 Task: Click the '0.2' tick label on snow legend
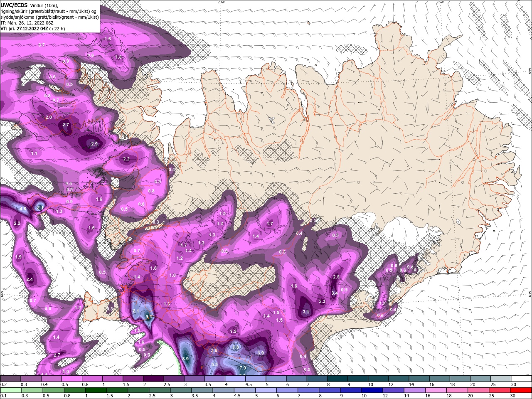click(x=3, y=384)
